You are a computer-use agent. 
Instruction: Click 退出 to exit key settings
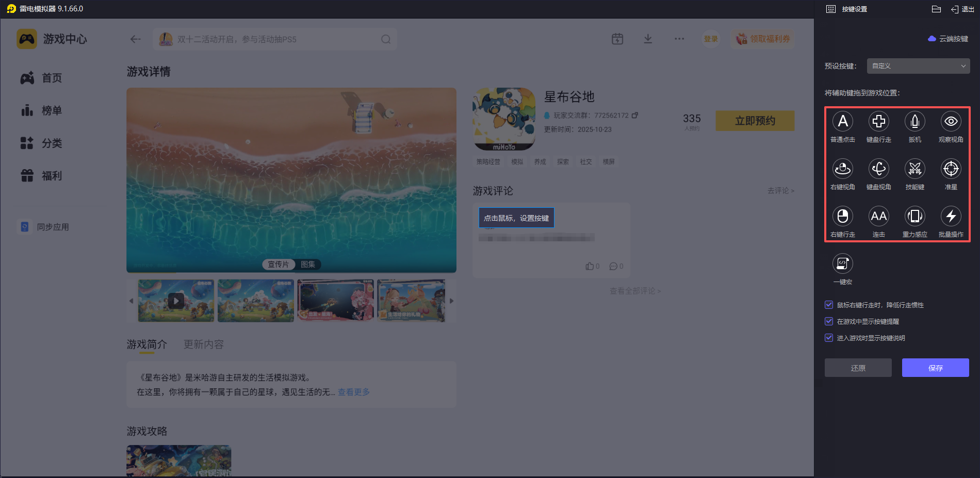tap(962, 9)
